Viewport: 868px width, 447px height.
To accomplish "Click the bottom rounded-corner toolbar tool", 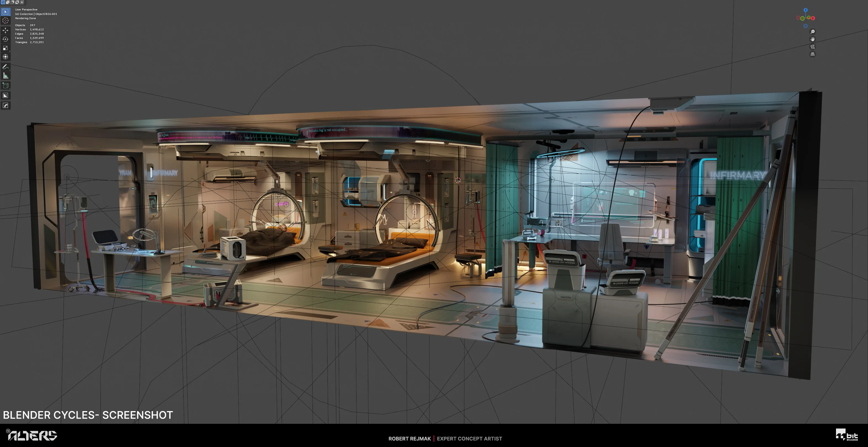I will [6, 105].
